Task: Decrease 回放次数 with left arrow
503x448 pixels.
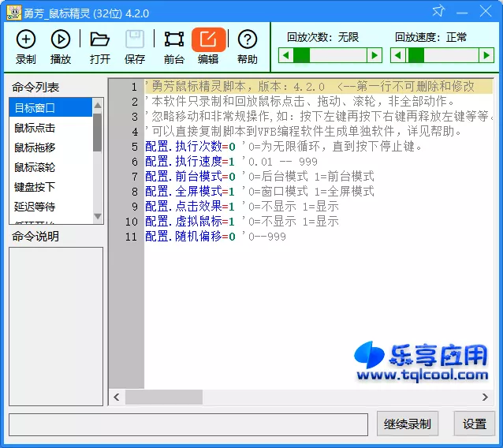Action: click(x=285, y=55)
